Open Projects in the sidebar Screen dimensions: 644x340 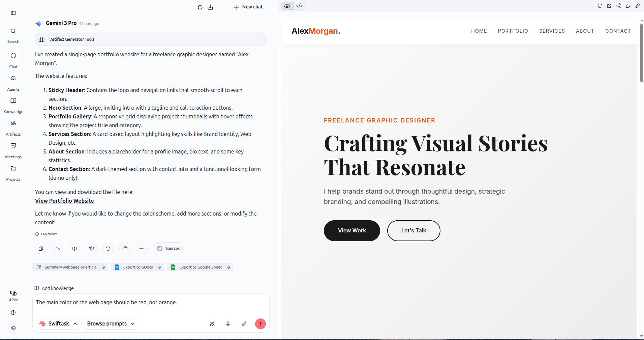(x=13, y=173)
